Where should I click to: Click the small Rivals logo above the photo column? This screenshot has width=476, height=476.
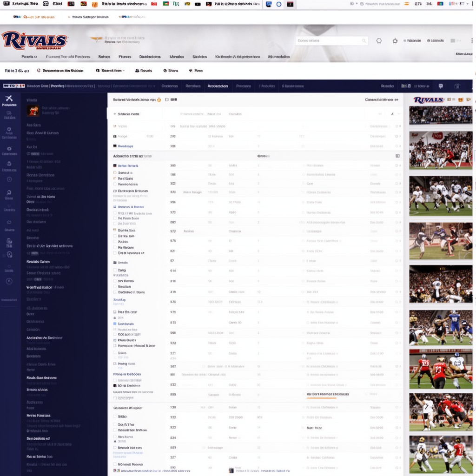click(x=429, y=100)
